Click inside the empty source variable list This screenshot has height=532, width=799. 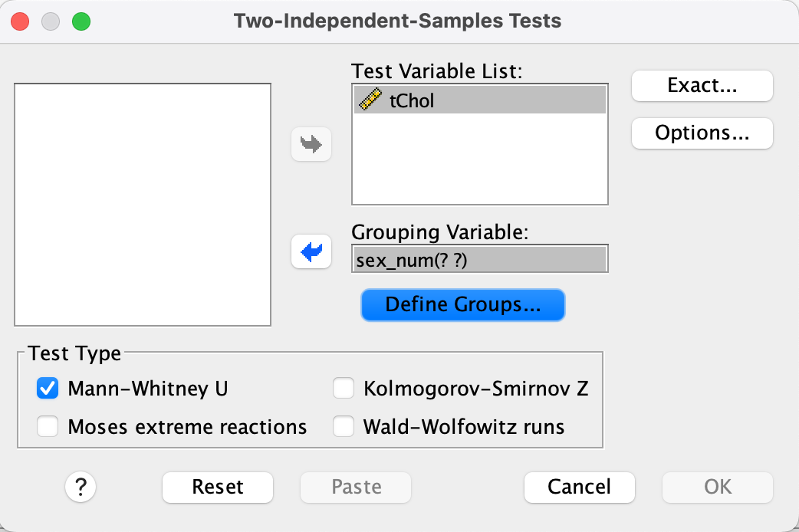pyautogui.click(x=143, y=205)
